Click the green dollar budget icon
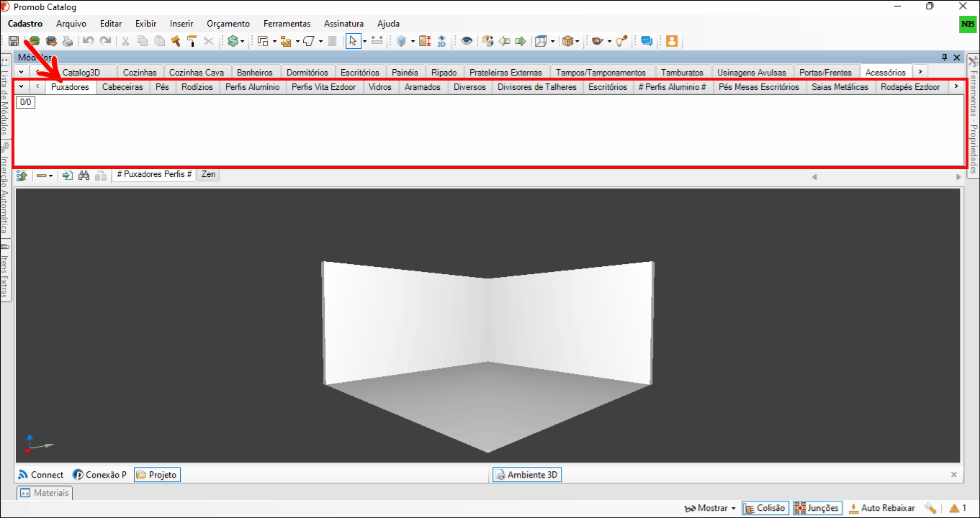This screenshot has width=980, height=518. point(233,41)
